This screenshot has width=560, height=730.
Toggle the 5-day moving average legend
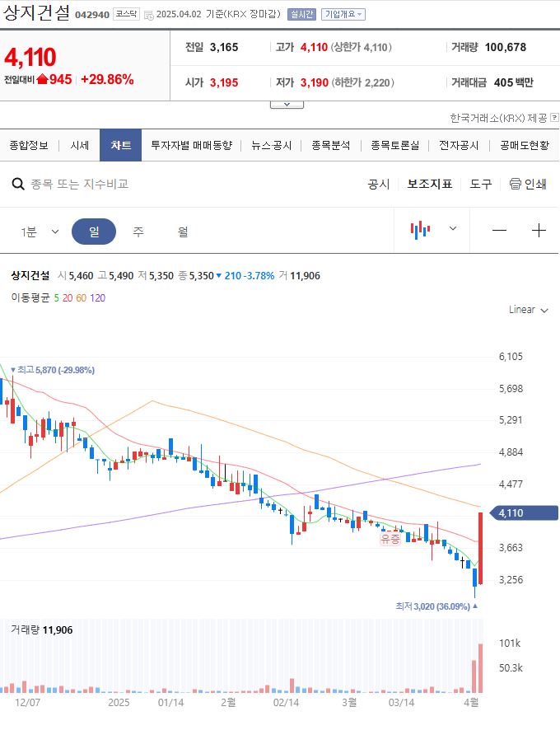[x=56, y=298]
